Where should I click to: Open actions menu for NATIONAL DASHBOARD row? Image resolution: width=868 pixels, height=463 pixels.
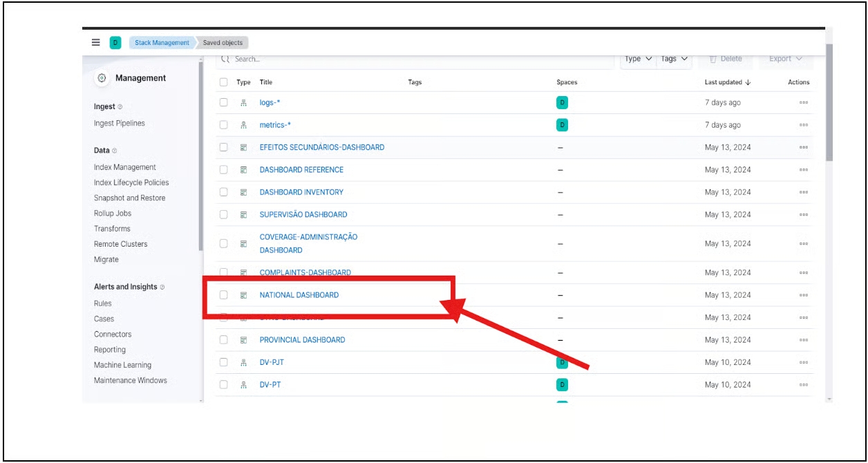(x=803, y=295)
